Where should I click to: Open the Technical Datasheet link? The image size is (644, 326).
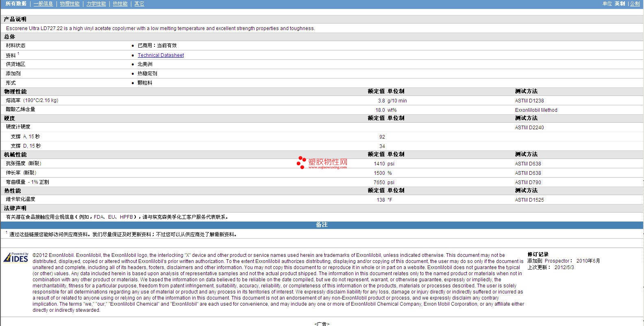(161, 55)
